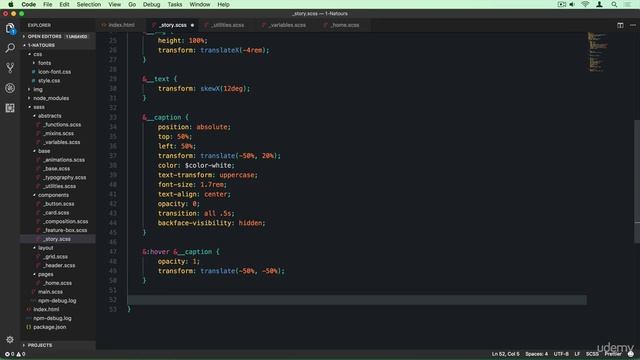Click the user account icon in menu bar
Screen dimensions: 640x360
(600, 4)
